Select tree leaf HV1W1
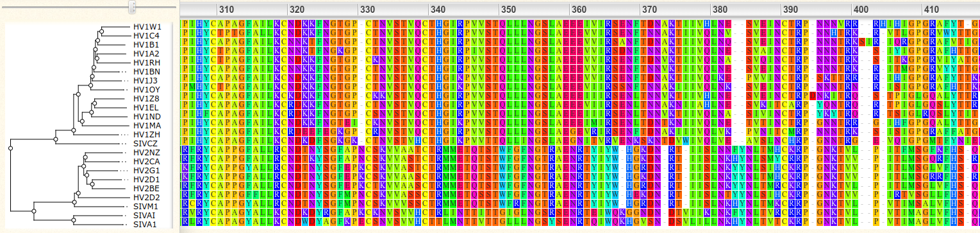Screen dimensions: 980x233 tap(147, 26)
